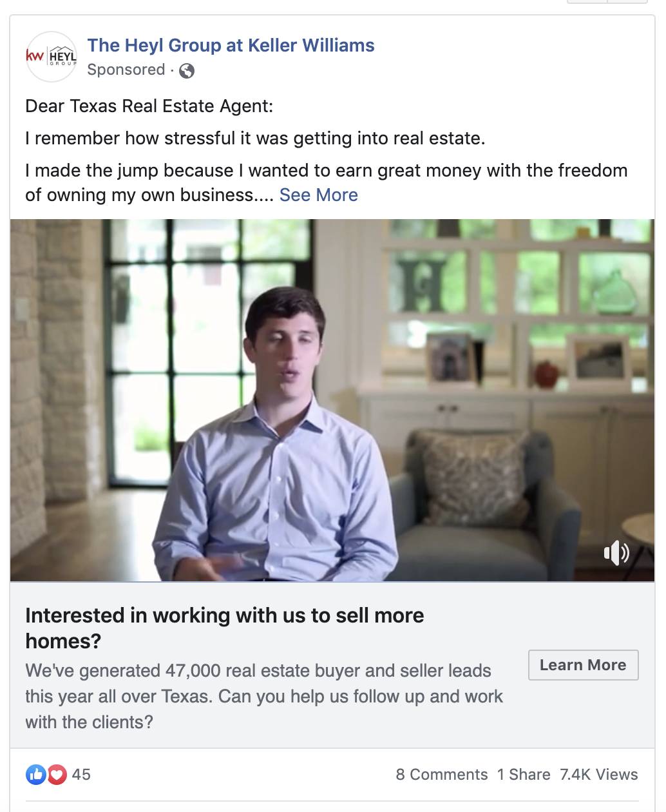Select the Dear Texas Real Estate Agent line
Image resolution: width=666 pixels, height=812 pixels.
[149, 106]
